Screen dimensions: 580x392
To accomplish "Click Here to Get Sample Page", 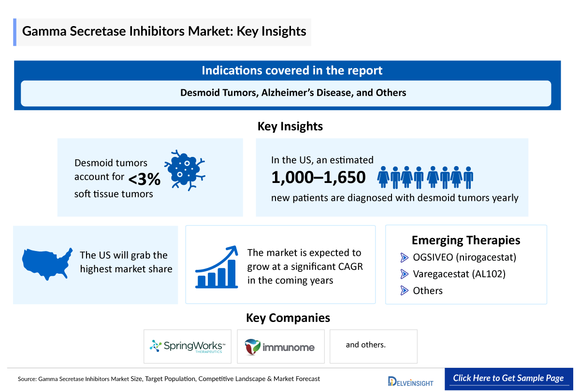I will pos(509,378).
